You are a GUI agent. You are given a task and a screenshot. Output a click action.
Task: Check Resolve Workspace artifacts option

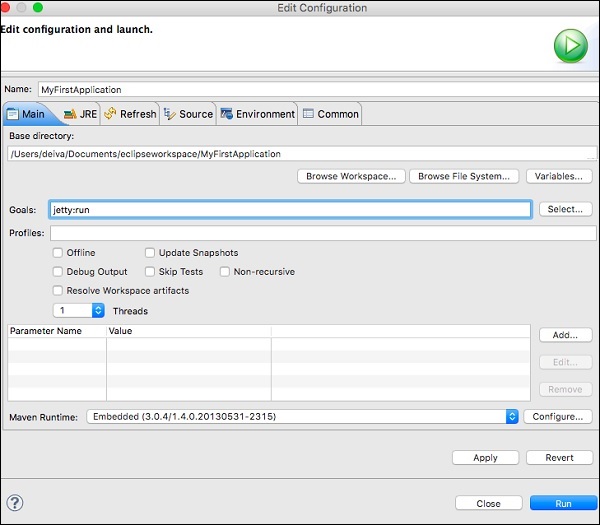(x=58, y=290)
